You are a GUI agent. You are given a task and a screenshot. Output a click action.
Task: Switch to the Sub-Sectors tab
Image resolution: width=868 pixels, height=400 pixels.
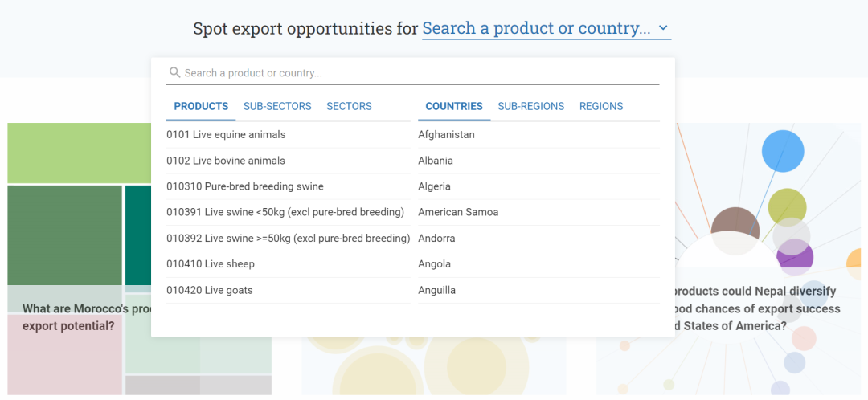tap(276, 106)
